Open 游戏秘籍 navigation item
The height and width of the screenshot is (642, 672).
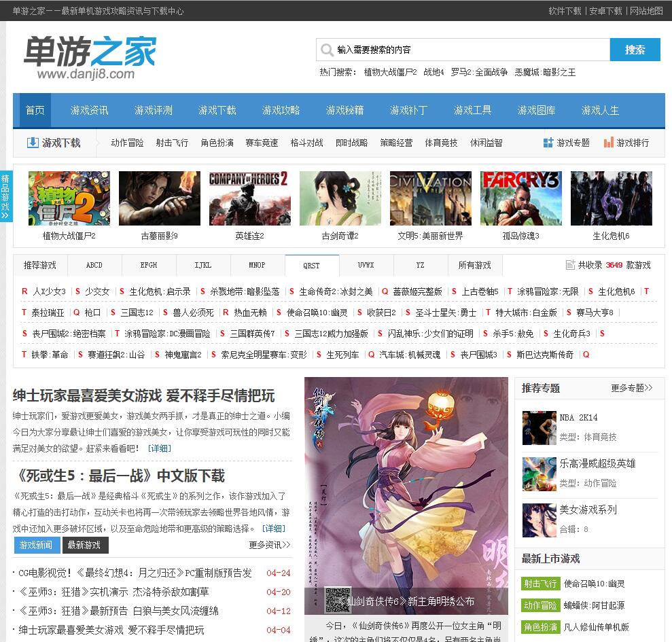point(344,110)
